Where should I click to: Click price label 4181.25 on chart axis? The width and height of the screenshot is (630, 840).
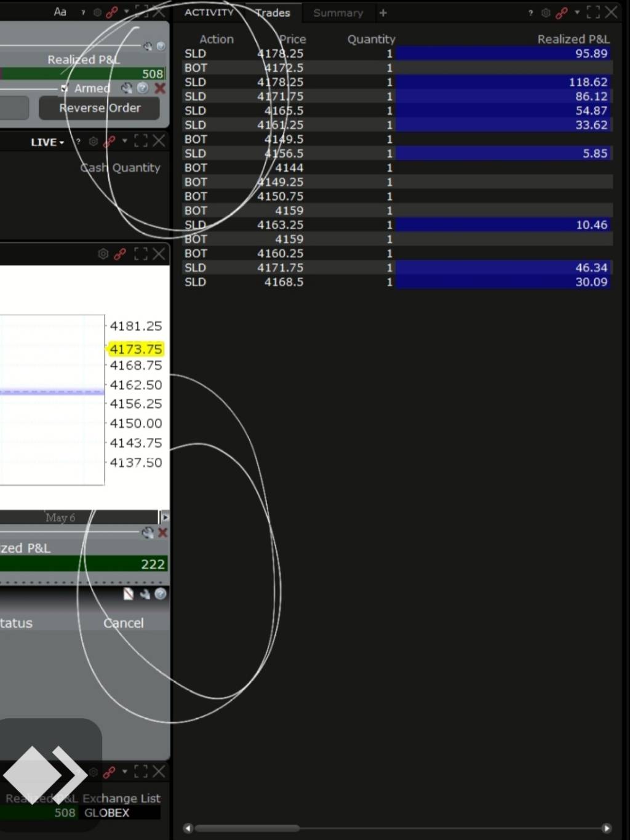[x=136, y=326]
